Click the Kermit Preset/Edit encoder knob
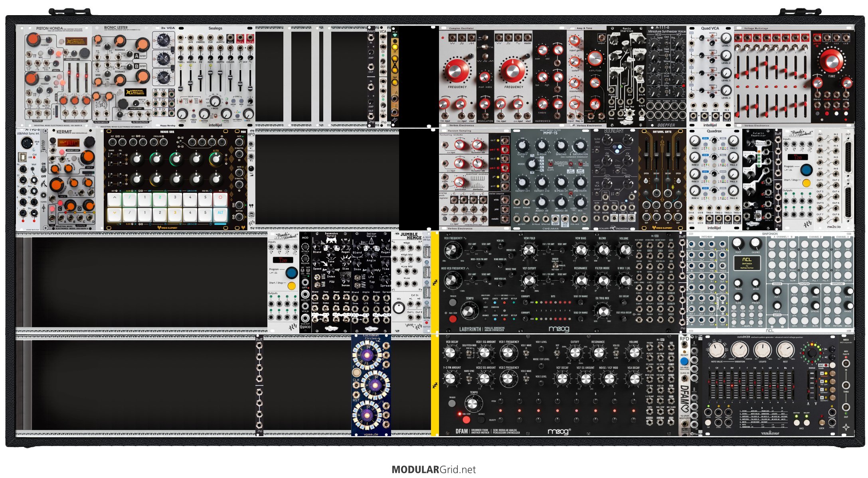Image resolution: width=868 pixels, height=478 pixels. 89,142
